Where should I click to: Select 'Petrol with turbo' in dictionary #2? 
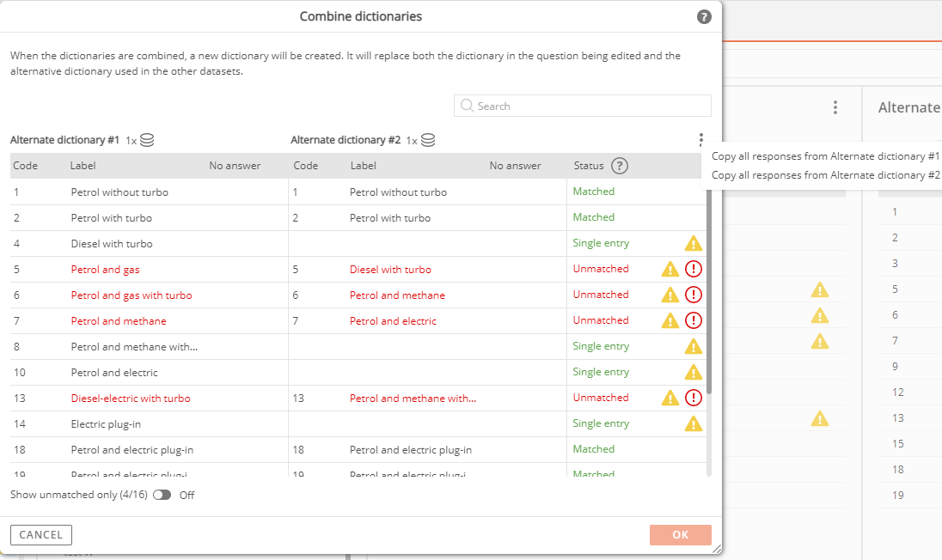click(x=390, y=218)
